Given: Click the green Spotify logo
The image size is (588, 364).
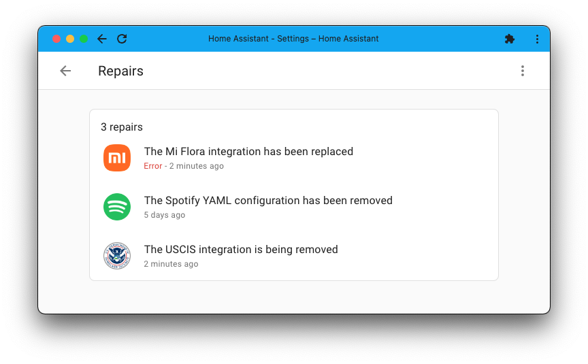Looking at the screenshot, I should point(117,207).
